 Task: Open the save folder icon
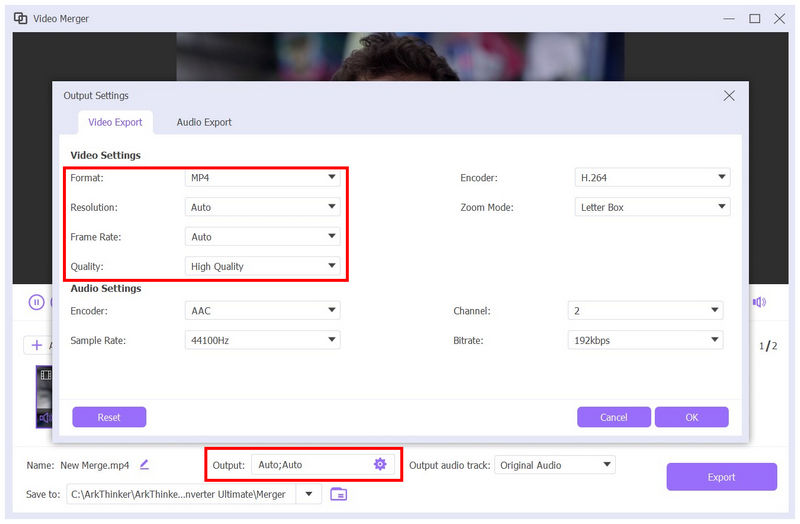click(338, 494)
